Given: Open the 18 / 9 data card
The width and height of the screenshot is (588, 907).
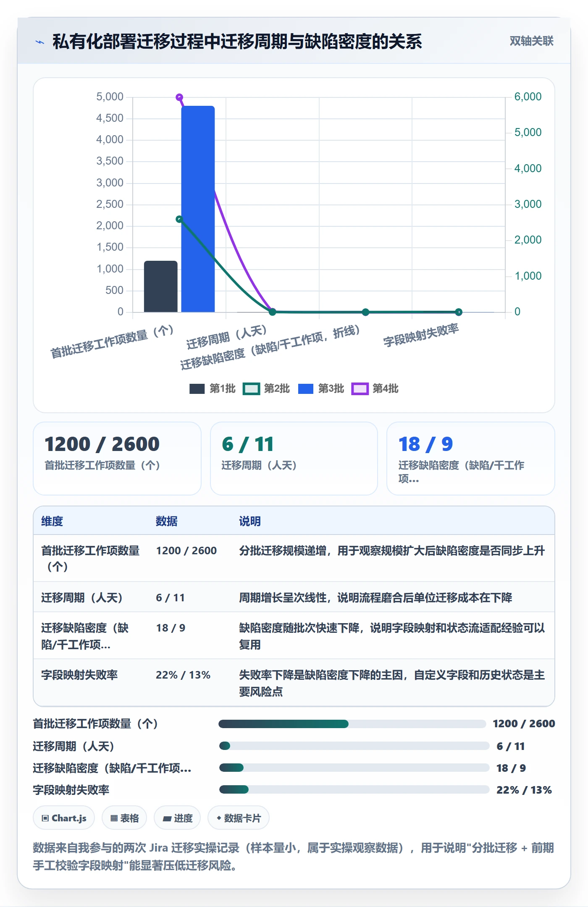Looking at the screenshot, I should 471,459.
